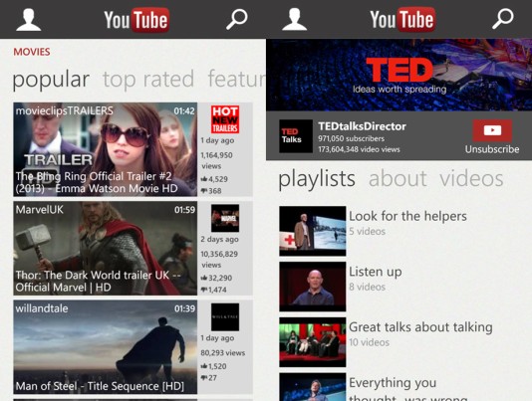
Task: Open Great talks about talking playlist thumbnail
Action: tap(313, 342)
